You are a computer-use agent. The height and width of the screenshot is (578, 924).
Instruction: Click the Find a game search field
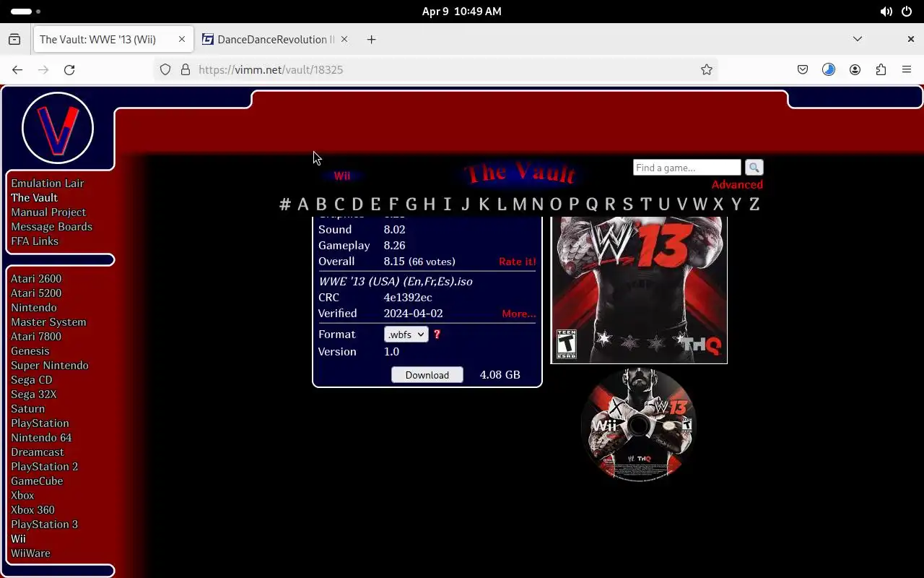click(x=687, y=168)
